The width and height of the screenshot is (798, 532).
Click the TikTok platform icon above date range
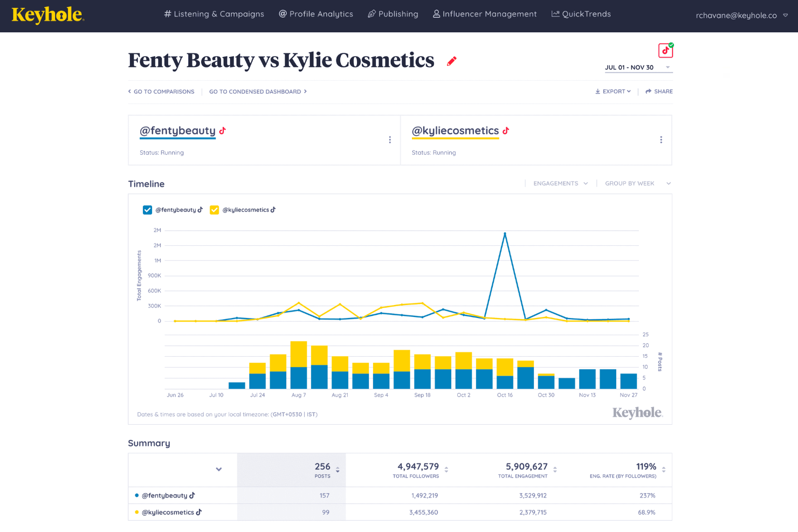pos(665,50)
